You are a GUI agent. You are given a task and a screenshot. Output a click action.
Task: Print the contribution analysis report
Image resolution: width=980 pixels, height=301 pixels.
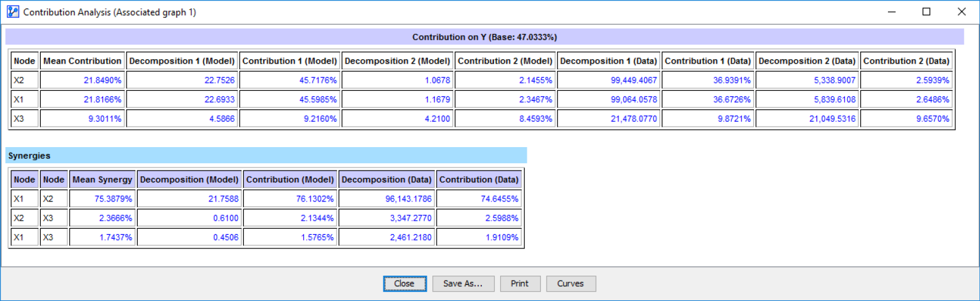point(519,284)
